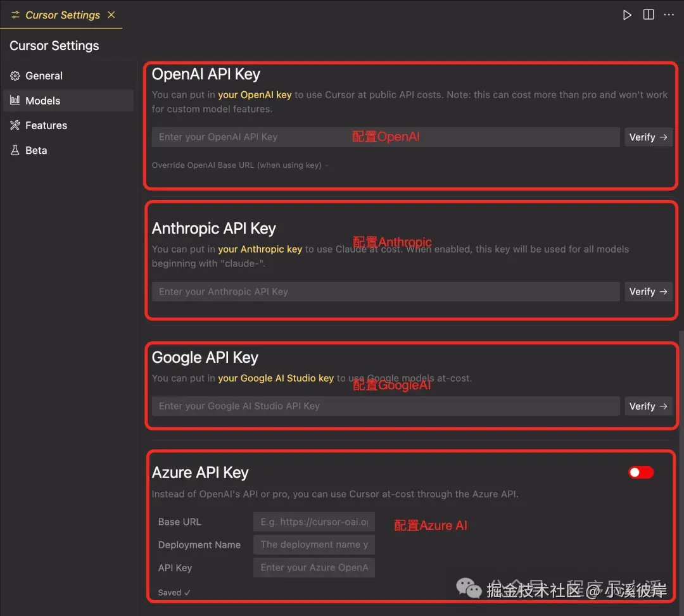Screen dimensions: 684x616
Task: Click the settings sliders icon in tab
Action: [x=16, y=15]
